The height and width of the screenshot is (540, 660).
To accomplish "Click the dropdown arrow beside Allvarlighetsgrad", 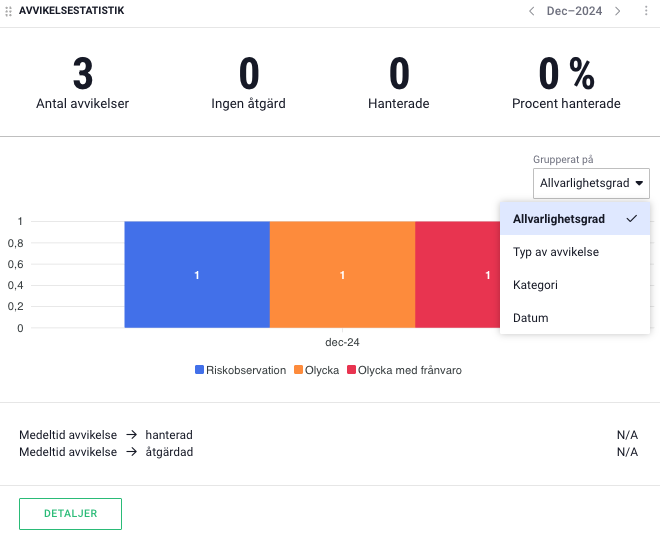I will [x=639, y=183].
